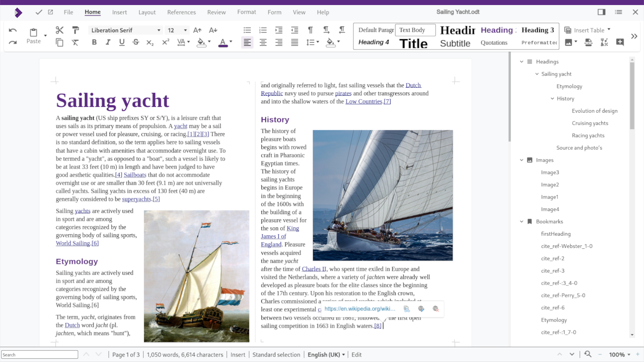Toggle formatting marks display
644x362 pixels.
click(310, 30)
